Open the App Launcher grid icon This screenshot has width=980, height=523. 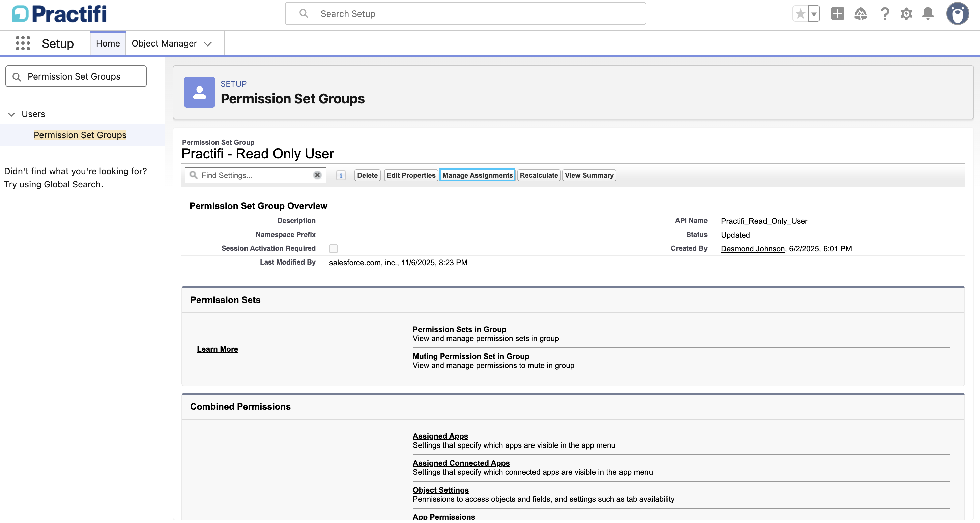coord(23,43)
